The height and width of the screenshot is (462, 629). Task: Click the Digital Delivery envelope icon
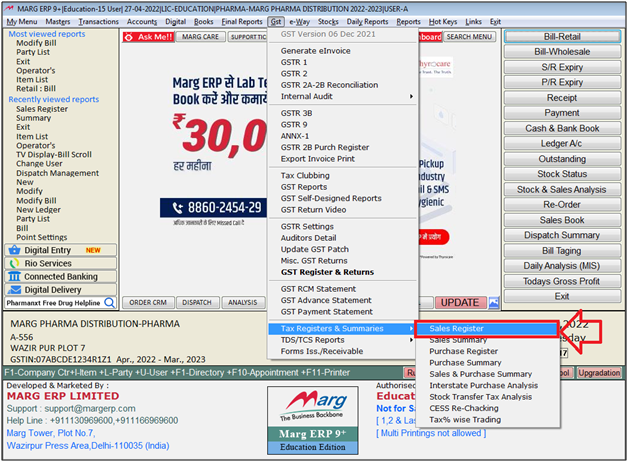(14, 290)
